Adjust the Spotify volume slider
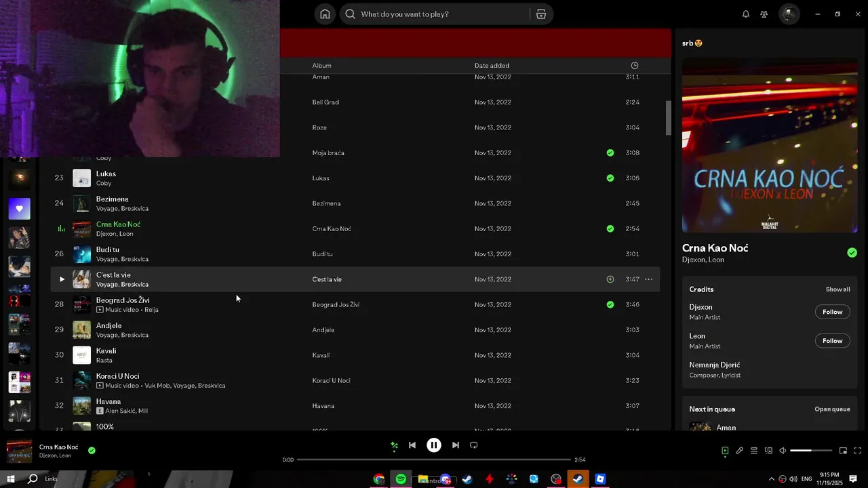The height and width of the screenshot is (488, 868). (811, 451)
